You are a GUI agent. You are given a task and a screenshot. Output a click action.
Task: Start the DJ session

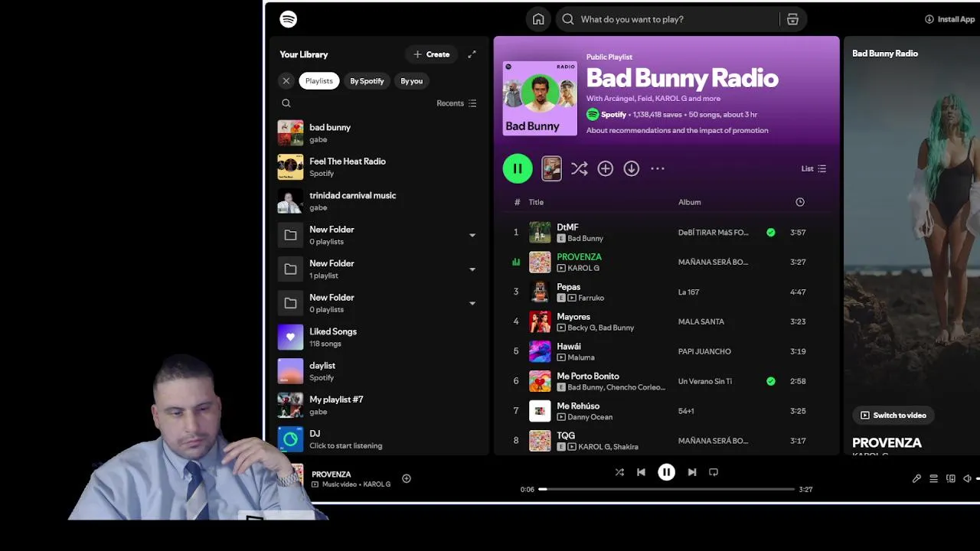point(379,439)
